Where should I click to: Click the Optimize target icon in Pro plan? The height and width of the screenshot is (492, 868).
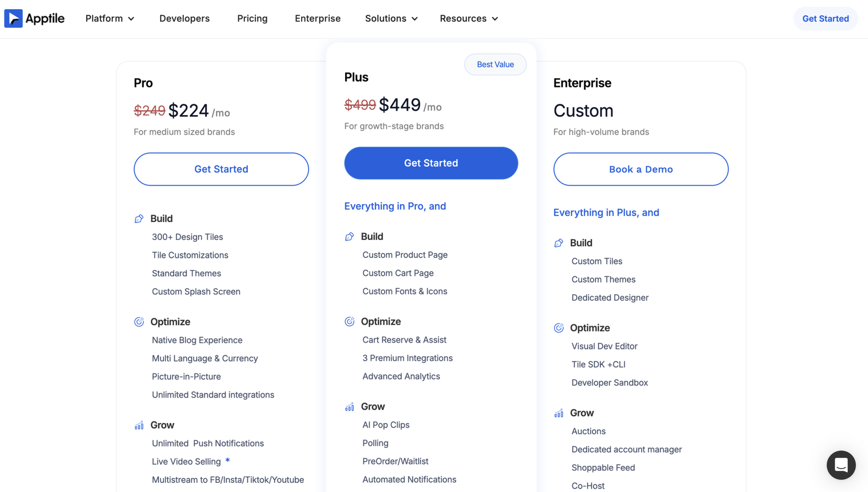click(139, 321)
